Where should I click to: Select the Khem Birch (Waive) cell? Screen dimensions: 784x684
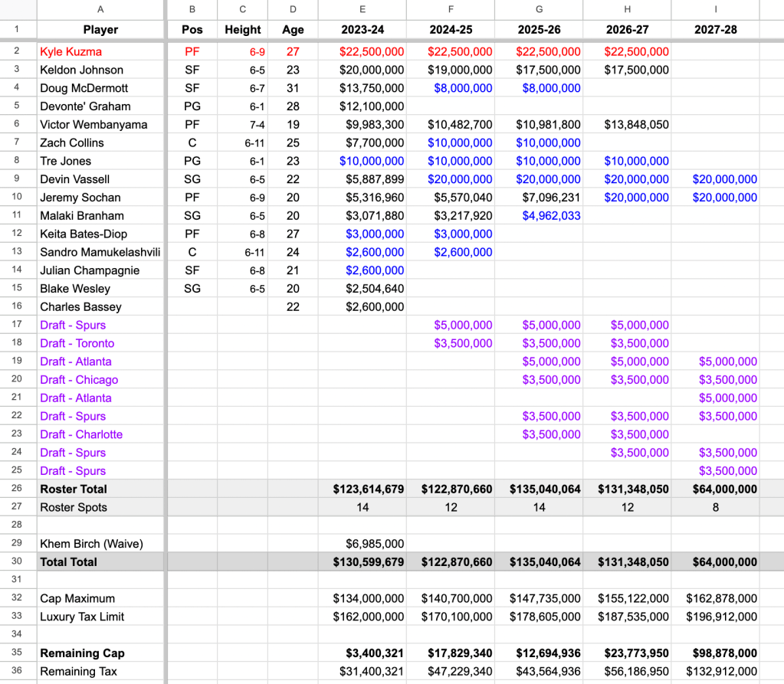coord(91,544)
